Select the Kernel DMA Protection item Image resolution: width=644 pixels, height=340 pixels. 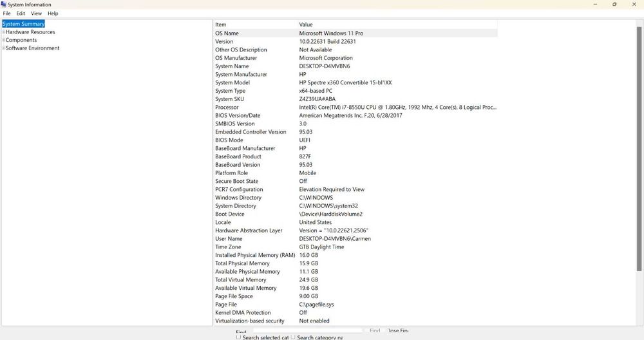click(x=243, y=312)
